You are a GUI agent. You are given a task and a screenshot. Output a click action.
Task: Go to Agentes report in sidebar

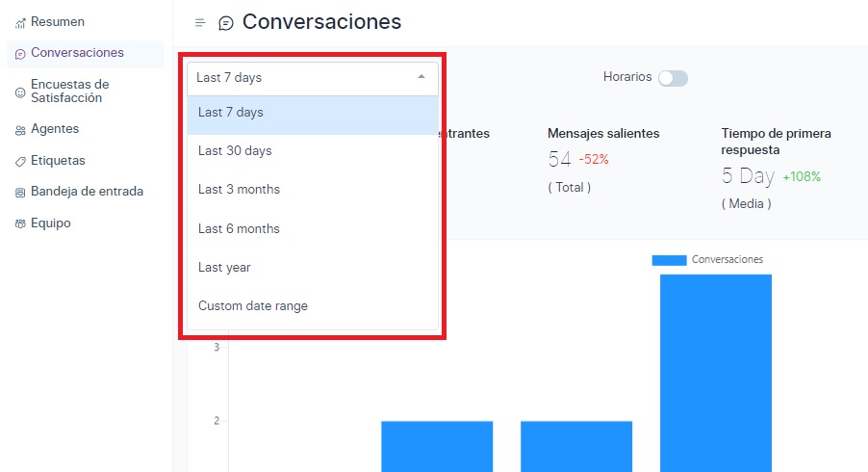(55, 129)
